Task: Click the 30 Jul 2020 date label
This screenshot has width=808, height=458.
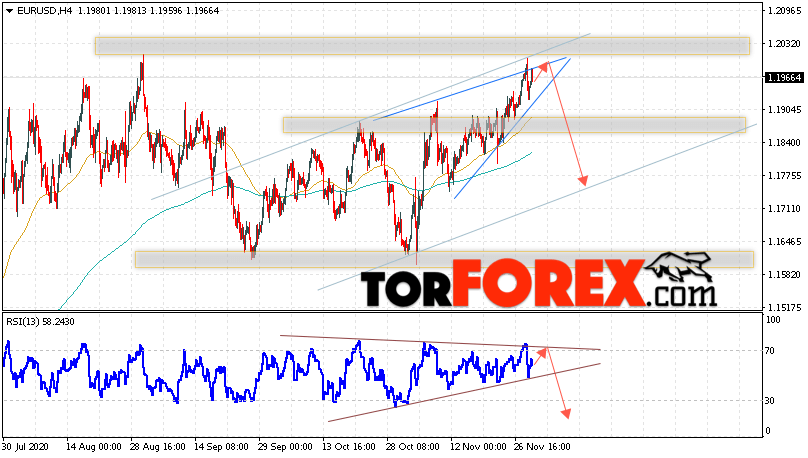Action: (x=25, y=446)
